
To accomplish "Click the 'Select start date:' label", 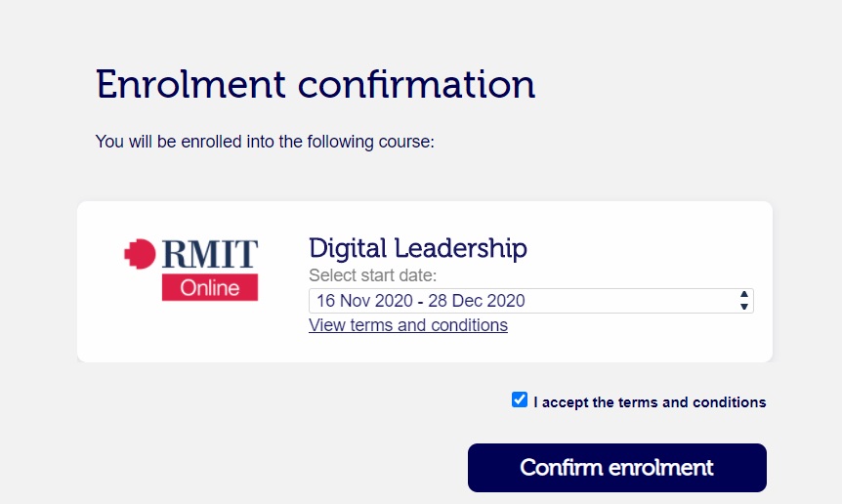I will (x=373, y=275).
